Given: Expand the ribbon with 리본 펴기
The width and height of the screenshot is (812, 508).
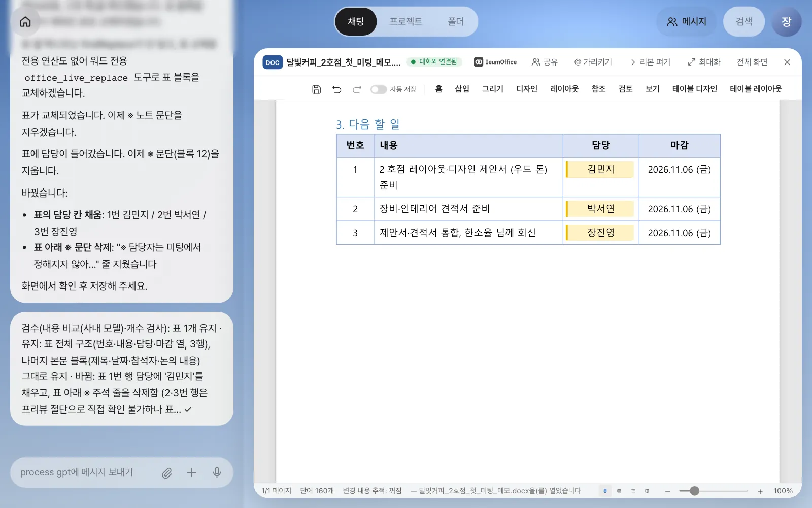Looking at the screenshot, I should coord(650,62).
